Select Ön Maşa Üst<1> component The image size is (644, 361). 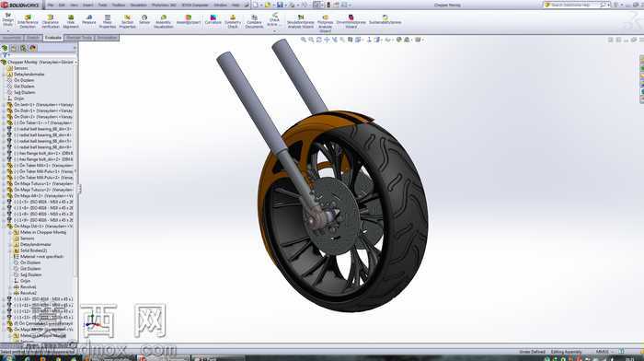coord(43,227)
